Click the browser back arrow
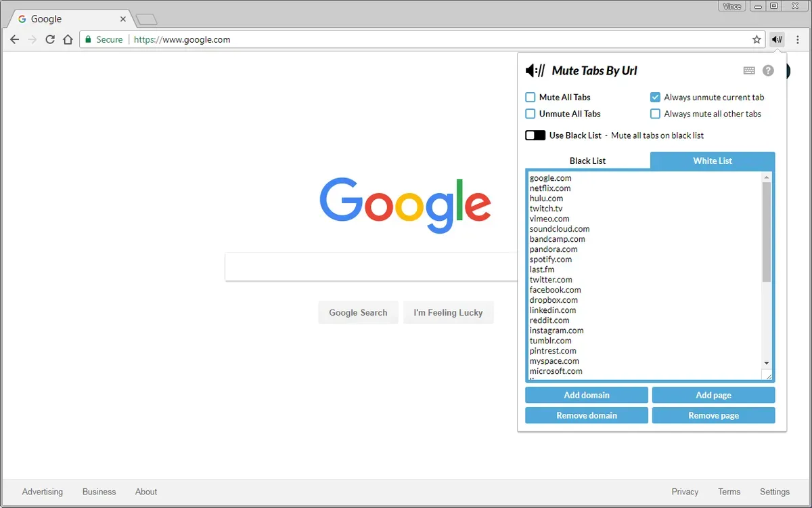Screen dimensions: 812x508 coord(15,40)
